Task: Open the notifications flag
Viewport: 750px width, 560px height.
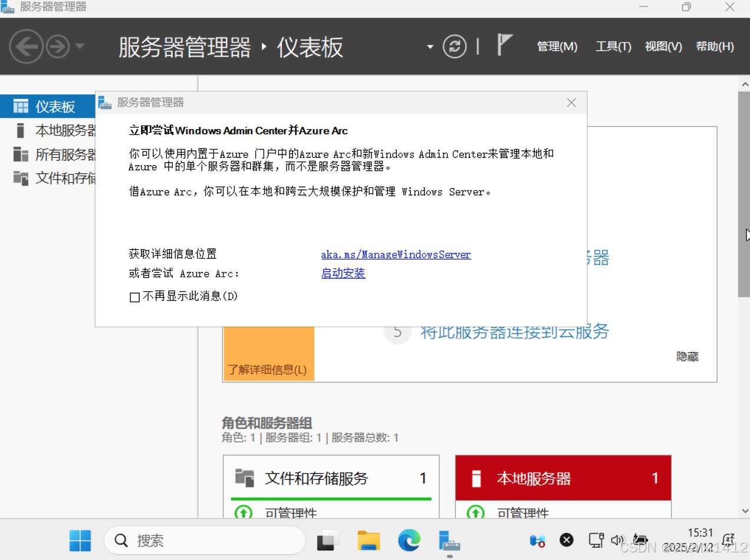Action: (x=505, y=45)
